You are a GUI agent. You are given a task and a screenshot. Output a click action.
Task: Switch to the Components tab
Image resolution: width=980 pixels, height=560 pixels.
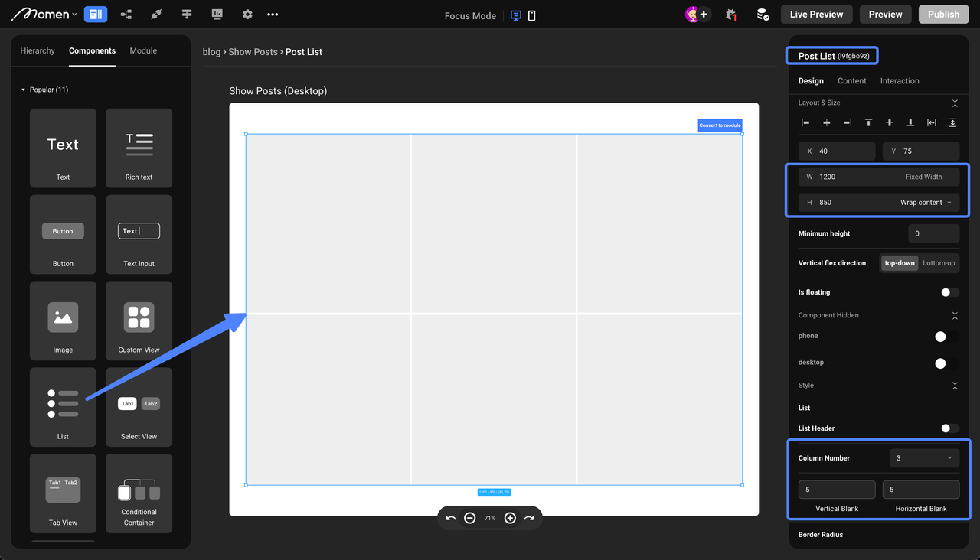[92, 51]
